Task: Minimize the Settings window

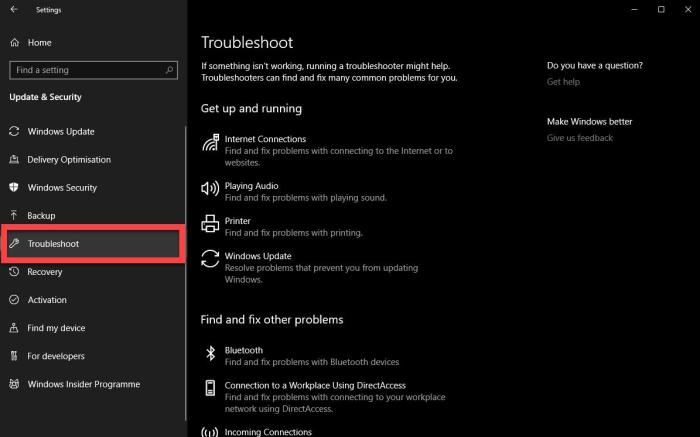Action: tap(634, 9)
